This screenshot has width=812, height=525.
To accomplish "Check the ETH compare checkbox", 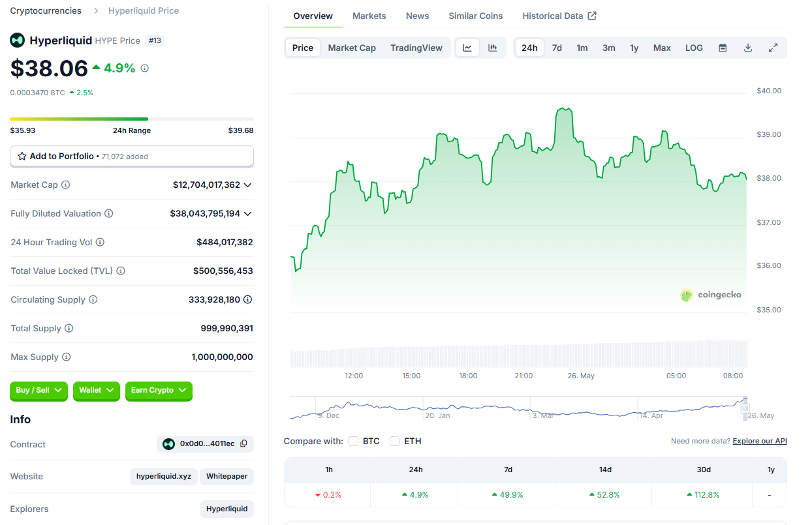I will [394, 442].
